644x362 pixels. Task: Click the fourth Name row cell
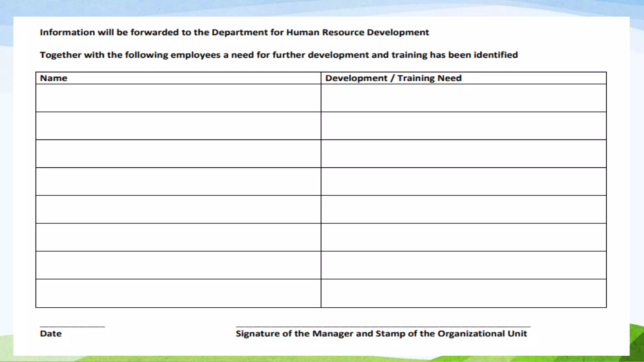click(x=178, y=181)
